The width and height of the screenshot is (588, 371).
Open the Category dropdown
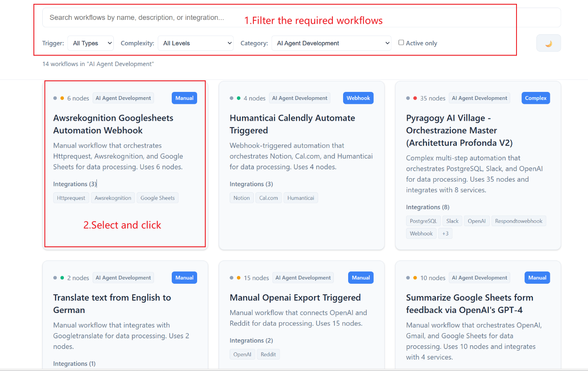[331, 43]
